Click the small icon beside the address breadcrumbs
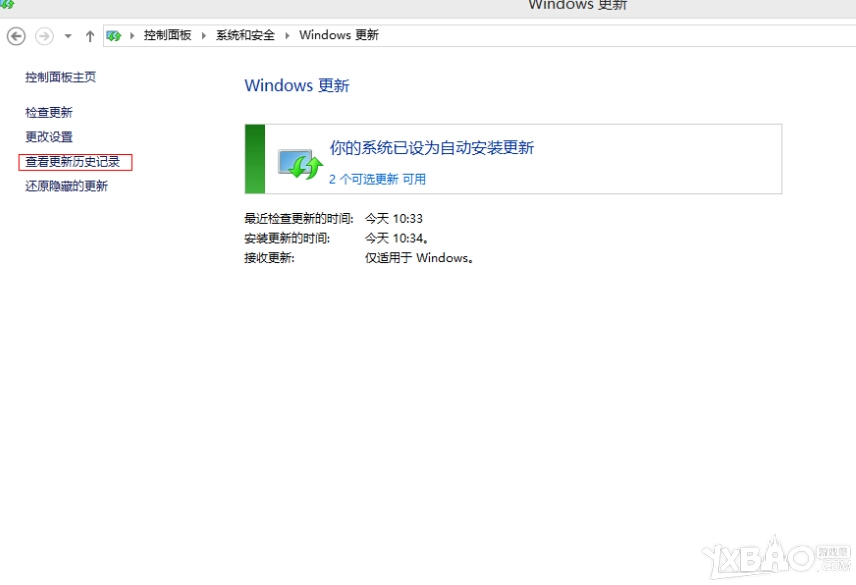The height and width of the screenshot is (585, 856). click(x=113, y=34)
